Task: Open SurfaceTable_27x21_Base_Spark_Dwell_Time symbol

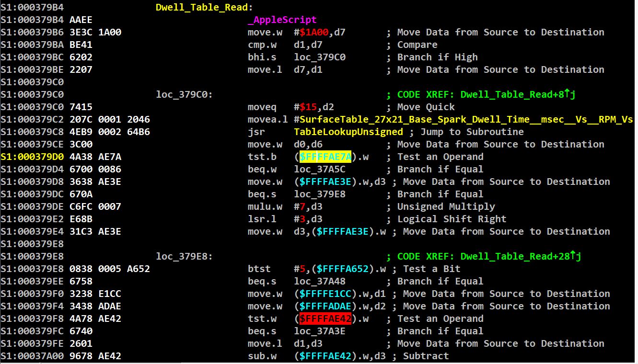Action: tap(466, 119)
